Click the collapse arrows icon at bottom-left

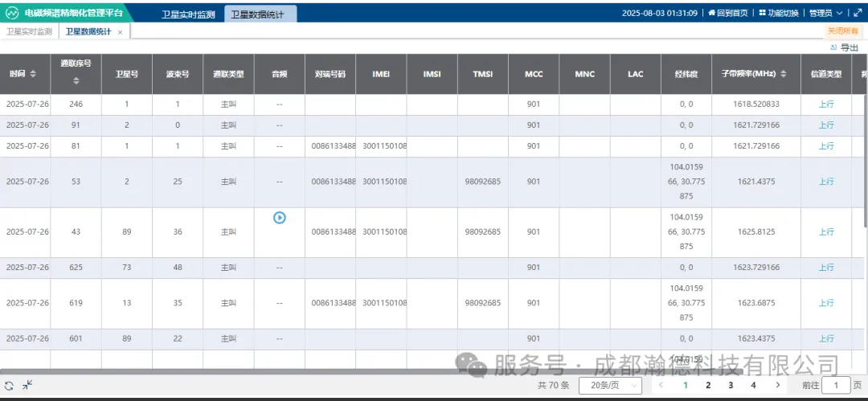pos(27,385)
